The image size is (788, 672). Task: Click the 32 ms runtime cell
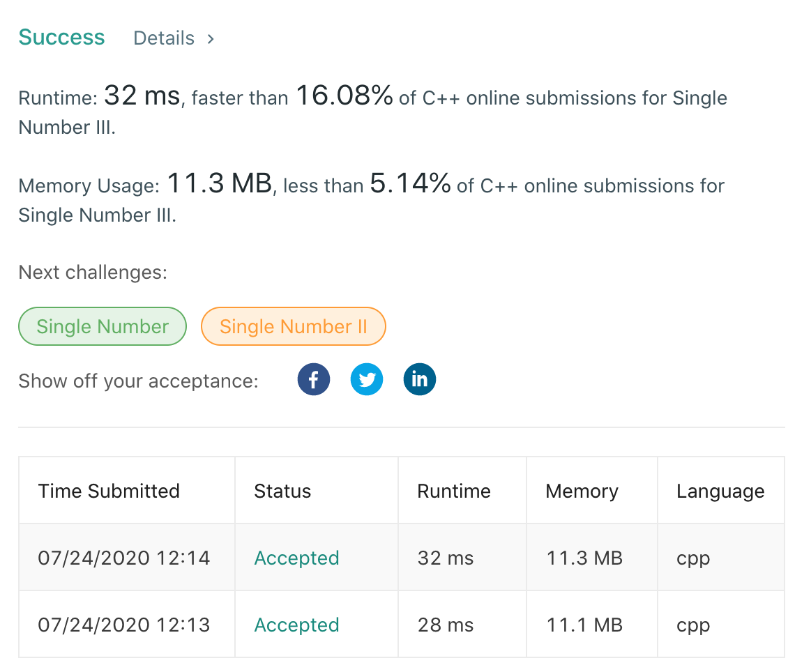(x=445, y=558)
